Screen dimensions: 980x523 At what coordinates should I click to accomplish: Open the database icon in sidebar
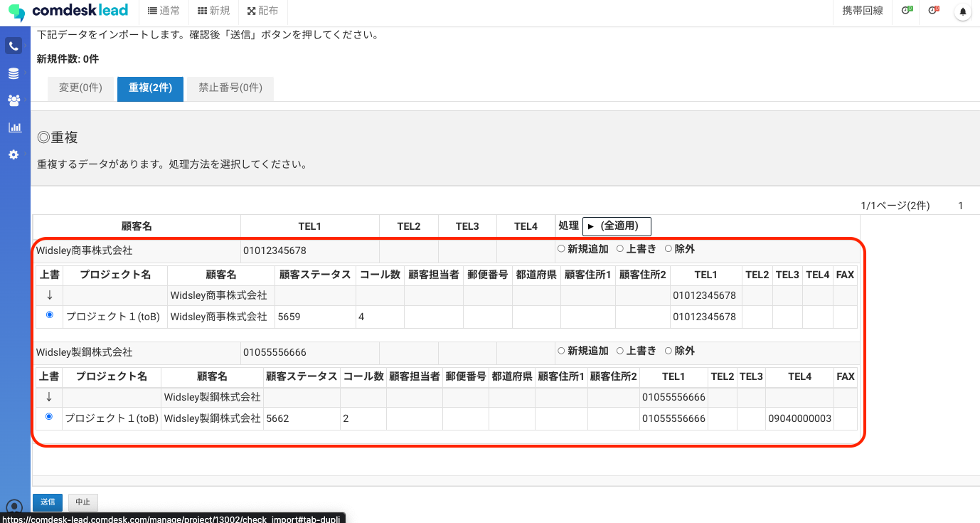click(x=14, y=74)
